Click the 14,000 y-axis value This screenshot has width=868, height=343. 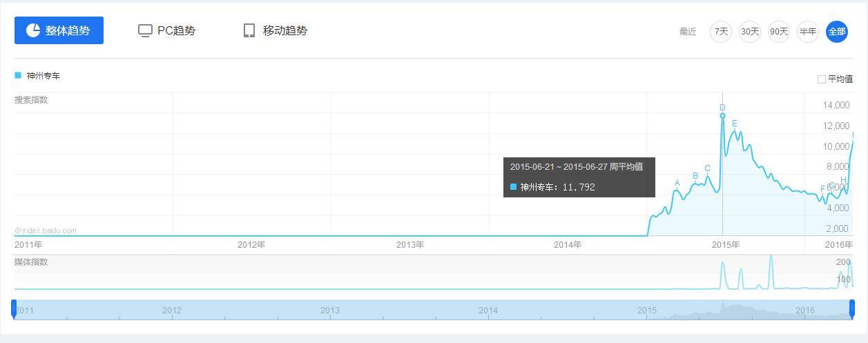pyautogui.click(x=837, y=106)
